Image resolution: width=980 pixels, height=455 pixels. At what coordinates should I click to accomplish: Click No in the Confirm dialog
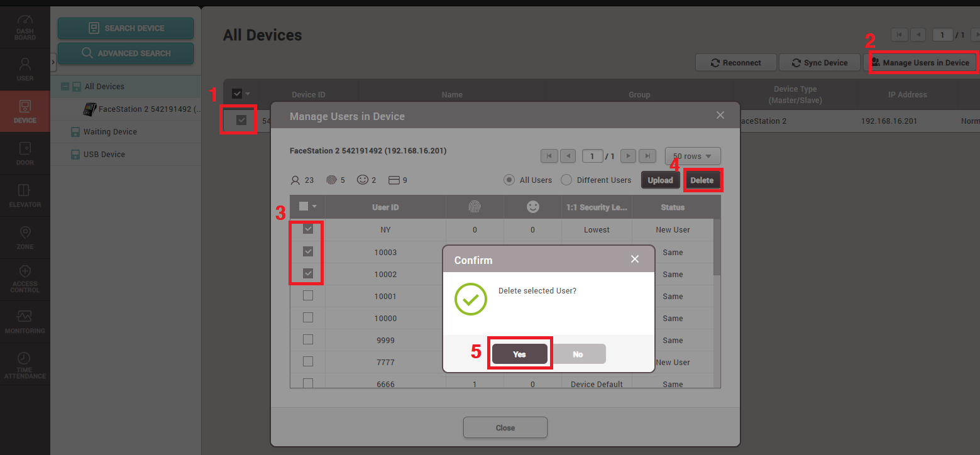pos(578,354)
